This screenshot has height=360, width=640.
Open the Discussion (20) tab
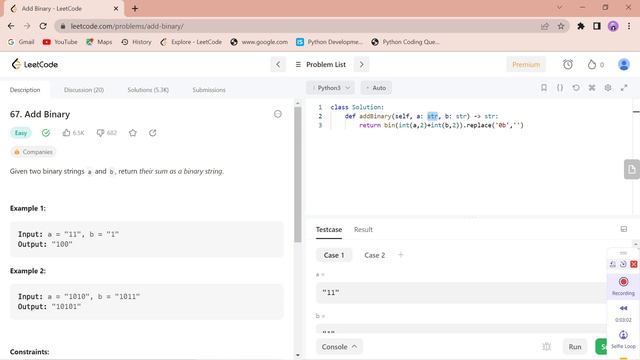[84, 90]
